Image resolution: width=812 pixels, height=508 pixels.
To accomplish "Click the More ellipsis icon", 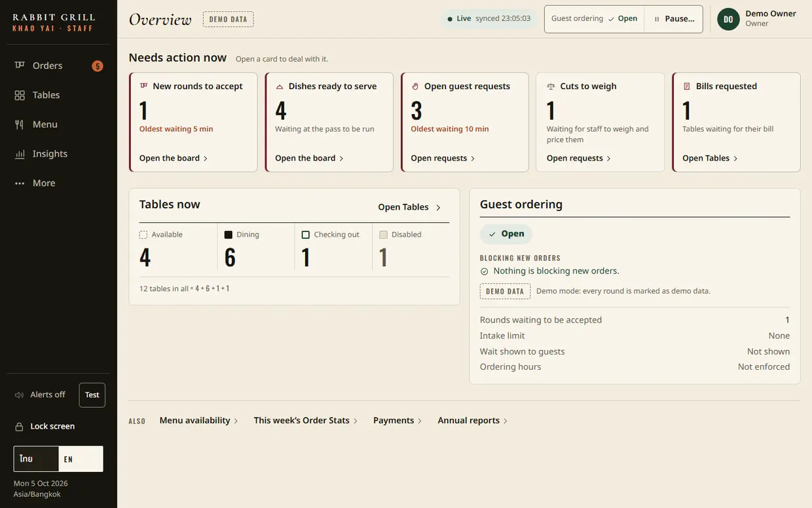I will pyautogui.click(x=20, y=184).
